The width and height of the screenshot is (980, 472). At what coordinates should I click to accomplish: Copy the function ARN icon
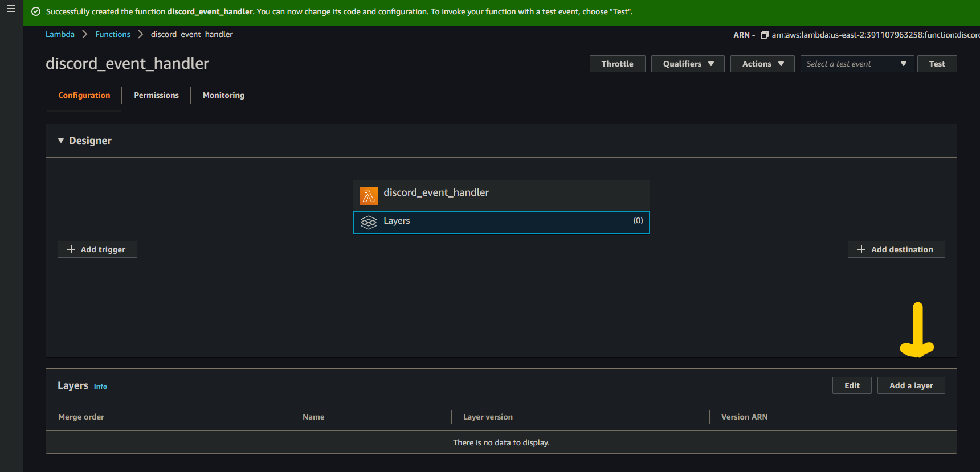click(x=765, y=35)
